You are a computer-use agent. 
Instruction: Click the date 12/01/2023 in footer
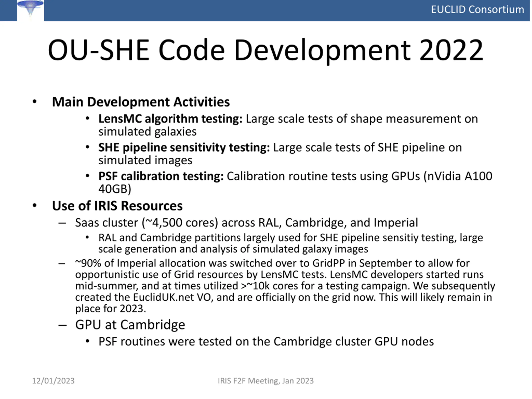53,381
